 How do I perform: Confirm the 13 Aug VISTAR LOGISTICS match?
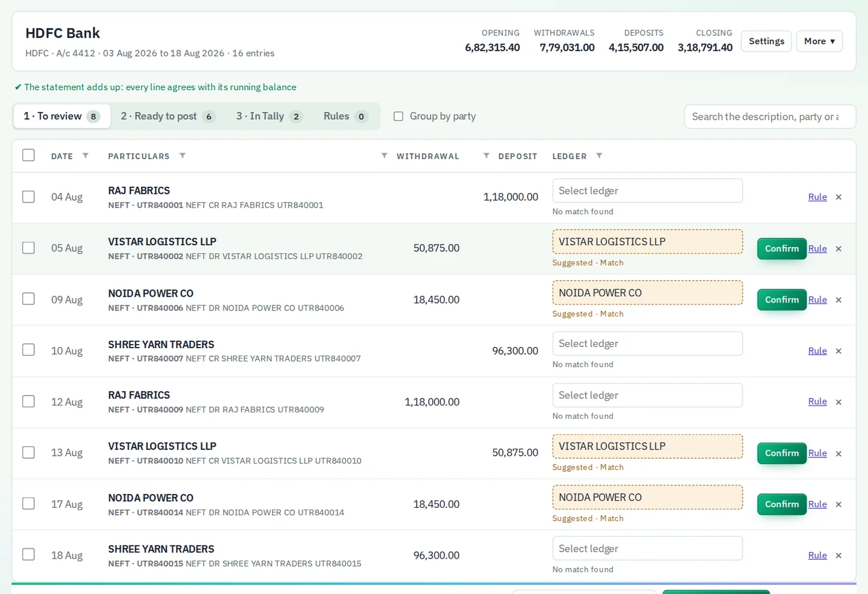coord(782,453)
